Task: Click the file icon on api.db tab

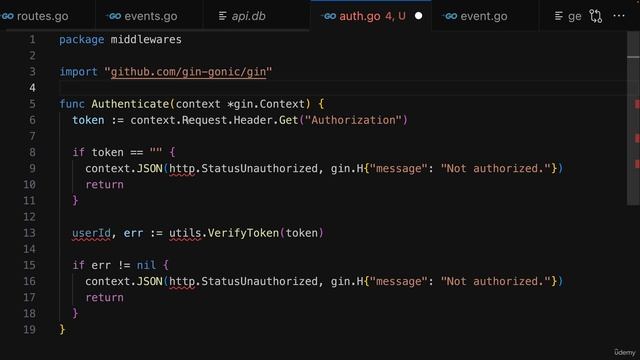Action: [x=222, y=16]
